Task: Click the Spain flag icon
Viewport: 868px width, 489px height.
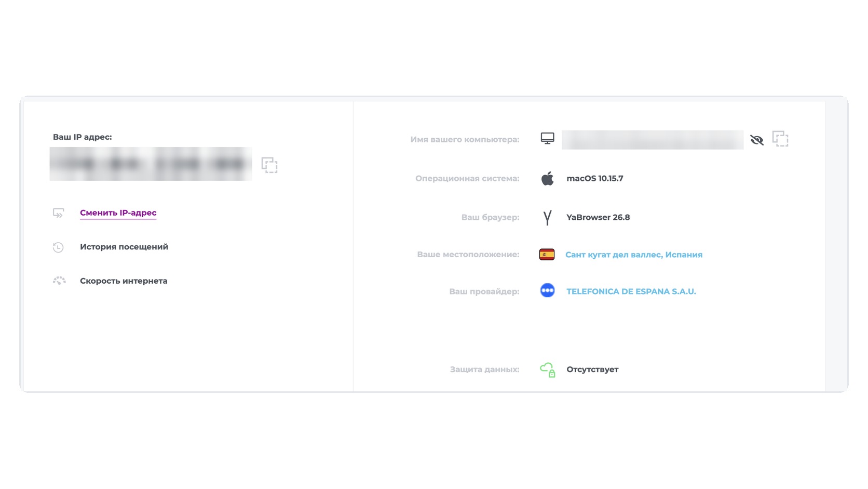Action: click(547, 255)
